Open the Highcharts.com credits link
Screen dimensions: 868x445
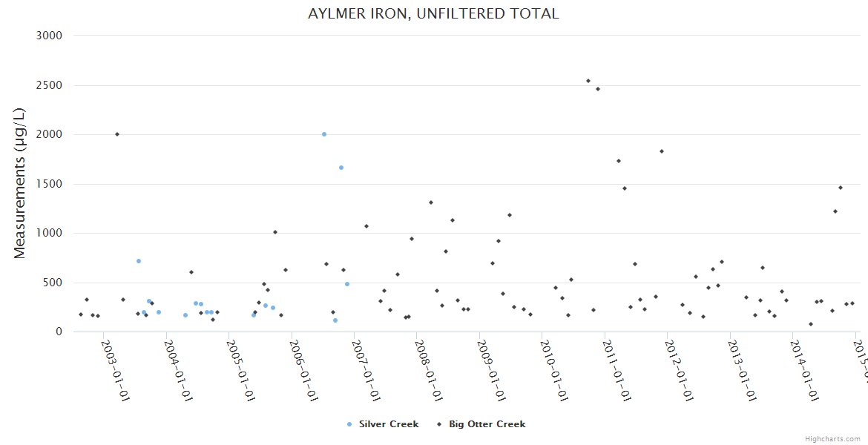pos(834,439)
